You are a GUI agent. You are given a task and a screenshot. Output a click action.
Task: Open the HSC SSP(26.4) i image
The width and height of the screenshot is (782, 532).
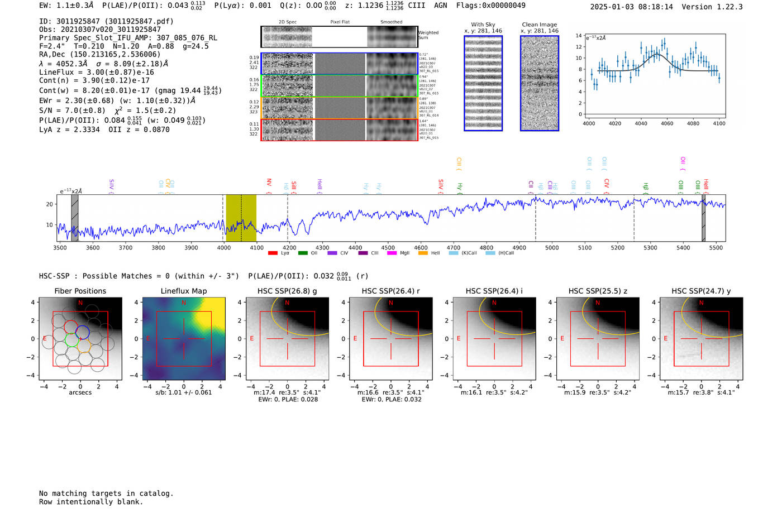[x=494, y=339]
